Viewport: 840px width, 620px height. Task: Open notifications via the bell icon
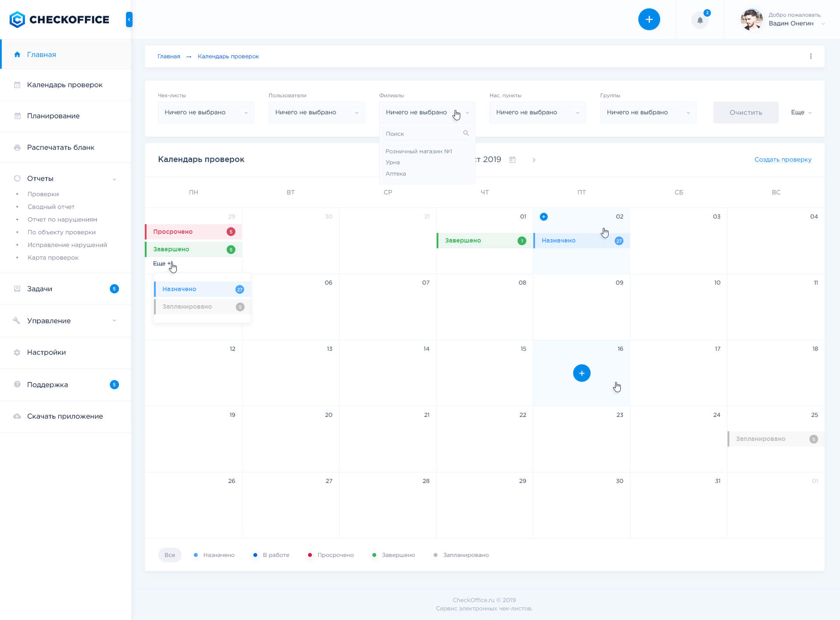coord(700,20)
